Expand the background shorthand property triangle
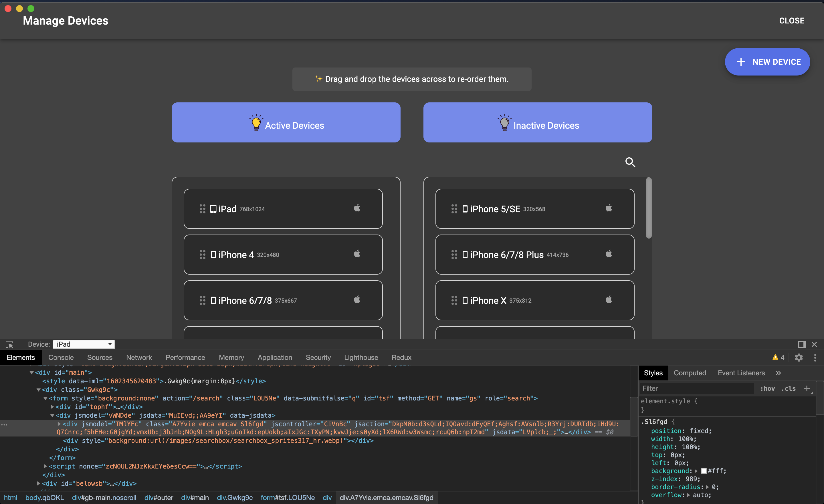824x504 pixels. coord(696,471)
